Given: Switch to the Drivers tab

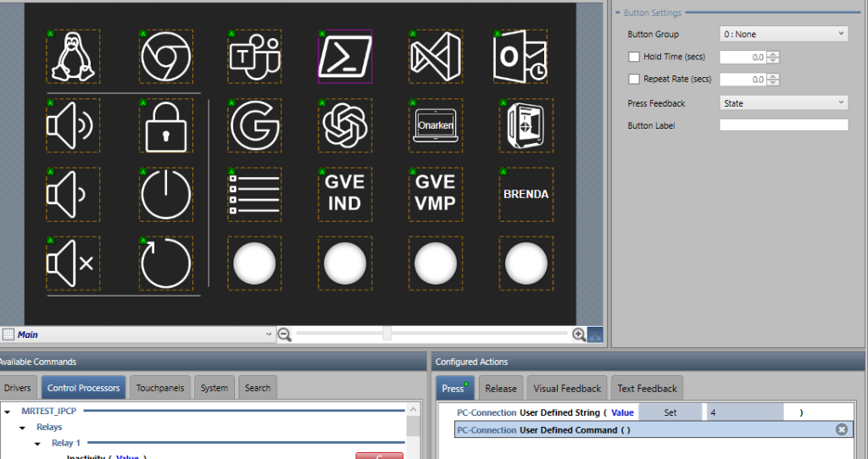Looking at the screenshot, I should point(18,388).
